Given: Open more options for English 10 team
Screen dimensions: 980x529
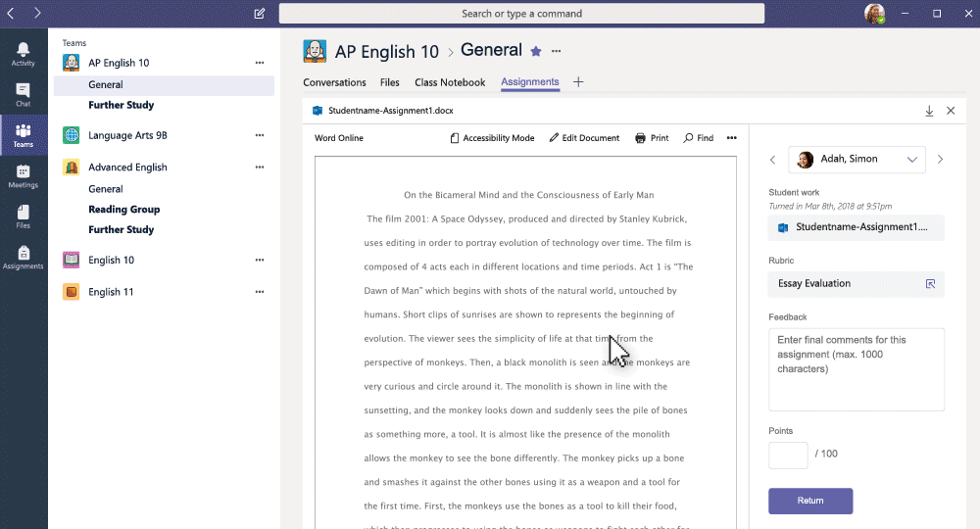Looking at the screenshot, I should [260, 260].
